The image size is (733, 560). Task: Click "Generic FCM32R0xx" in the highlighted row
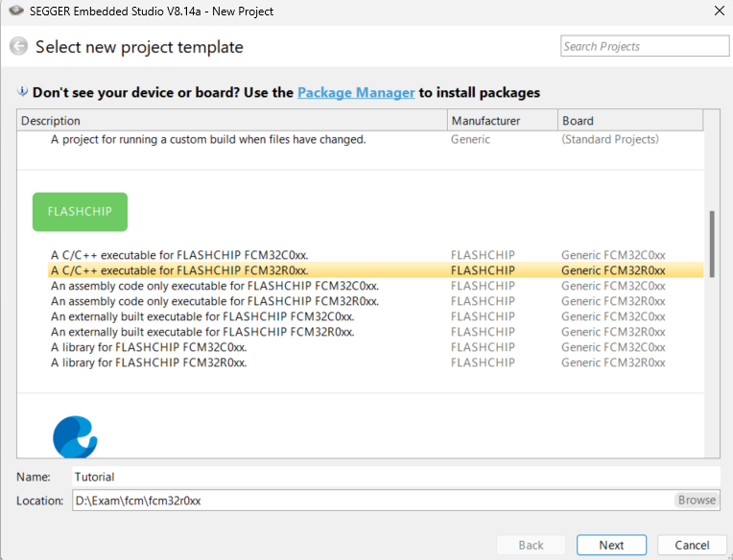[613, 270]
